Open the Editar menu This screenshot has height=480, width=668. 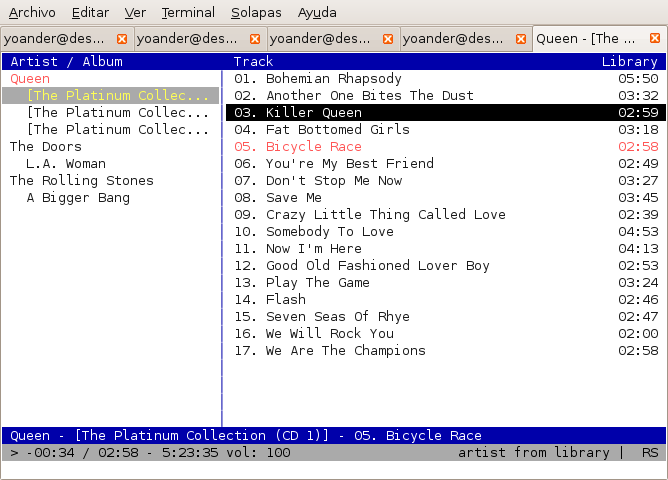(90, 13)
